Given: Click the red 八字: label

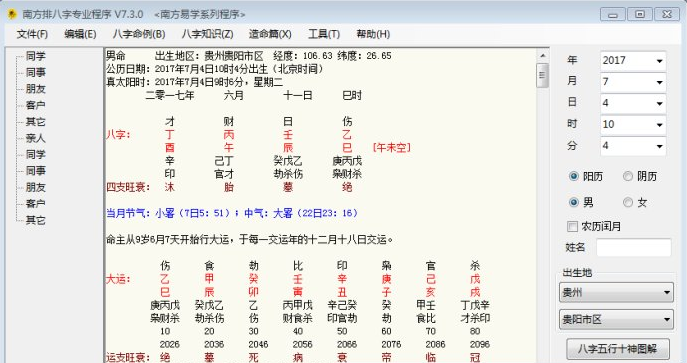Looking at the screenshot, I should tap(118, 134).
